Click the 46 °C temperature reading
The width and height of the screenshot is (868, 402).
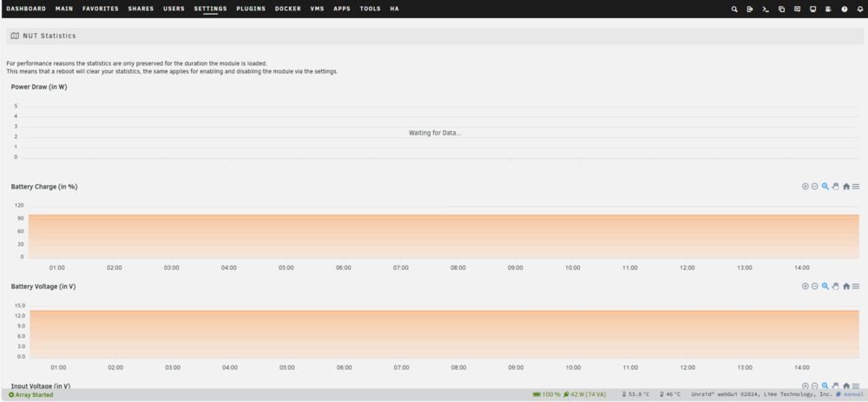(669, 395)
